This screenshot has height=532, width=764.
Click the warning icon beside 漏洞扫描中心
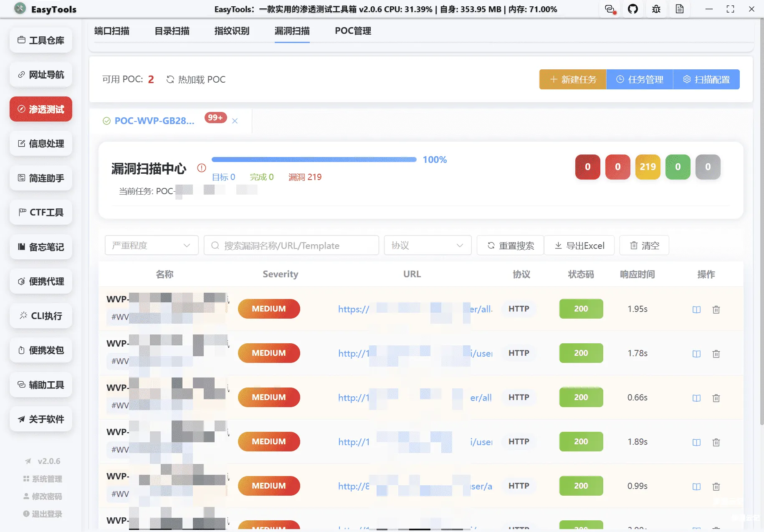[x=202, y=168]
